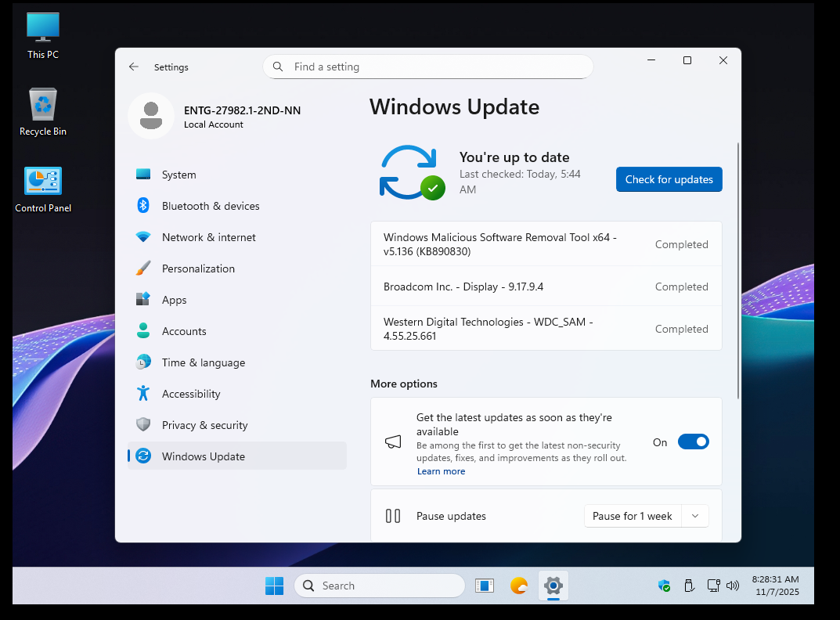This screenshot has height=620, width=840.
Task: Click the Windows Update sync icon in sidebar
Action: pyautogui.click(x=143, y=456)
